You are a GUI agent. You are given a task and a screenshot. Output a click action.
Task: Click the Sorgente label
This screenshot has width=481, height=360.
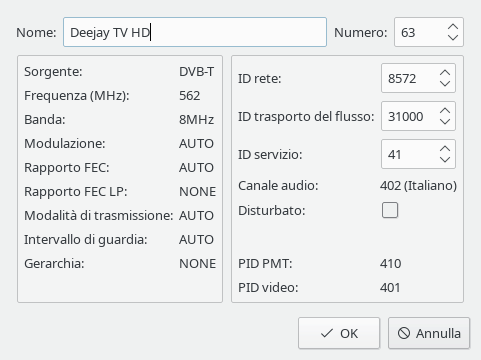point(53,72)
